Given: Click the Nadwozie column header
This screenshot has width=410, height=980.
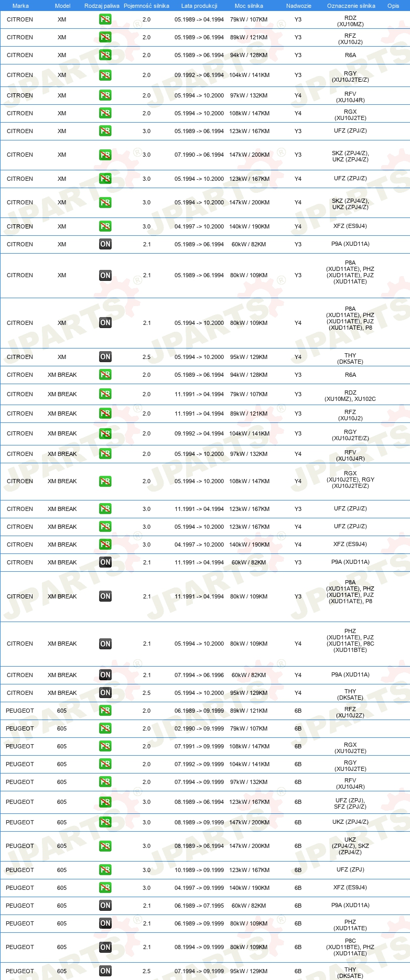Looking at the screenshot, I should tap(298, 6).
